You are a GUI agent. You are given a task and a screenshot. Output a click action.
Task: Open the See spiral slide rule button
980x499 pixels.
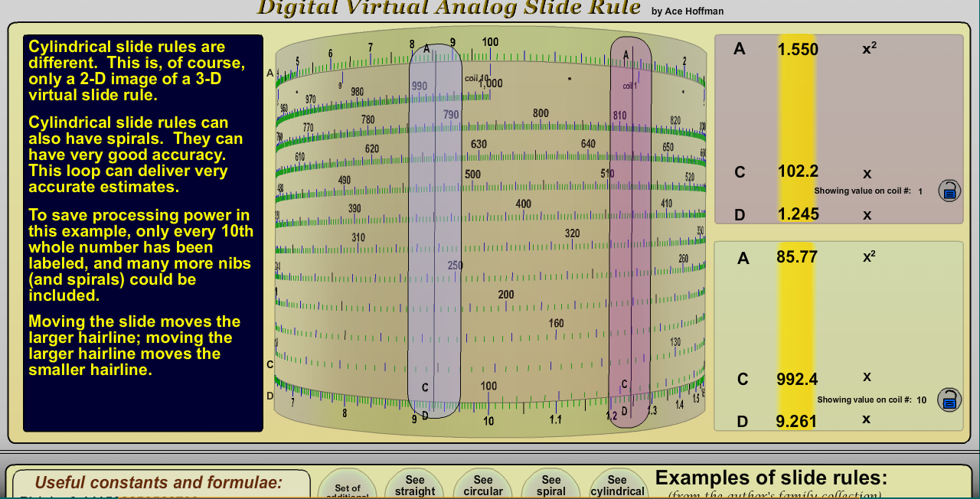coord(550,485)
